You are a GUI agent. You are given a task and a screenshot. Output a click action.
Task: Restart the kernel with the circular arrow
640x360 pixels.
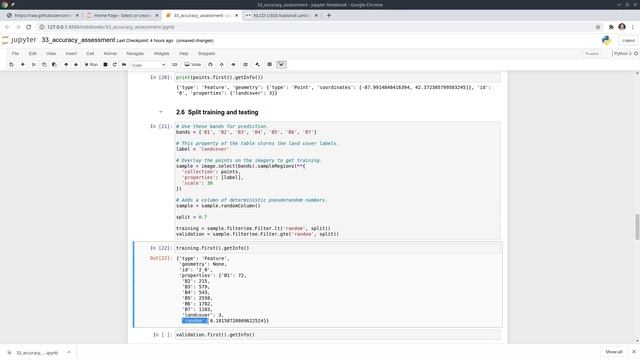(115, 64)
